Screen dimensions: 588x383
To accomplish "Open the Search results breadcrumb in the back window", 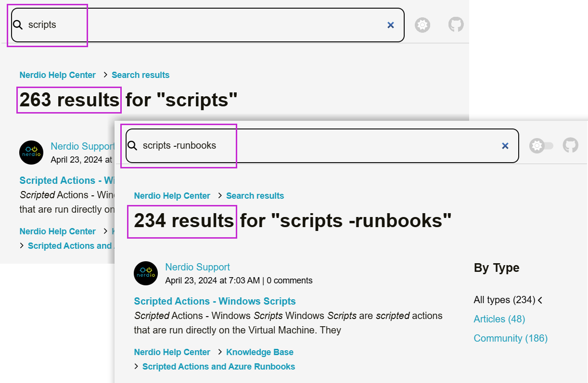I will [141, 75].
